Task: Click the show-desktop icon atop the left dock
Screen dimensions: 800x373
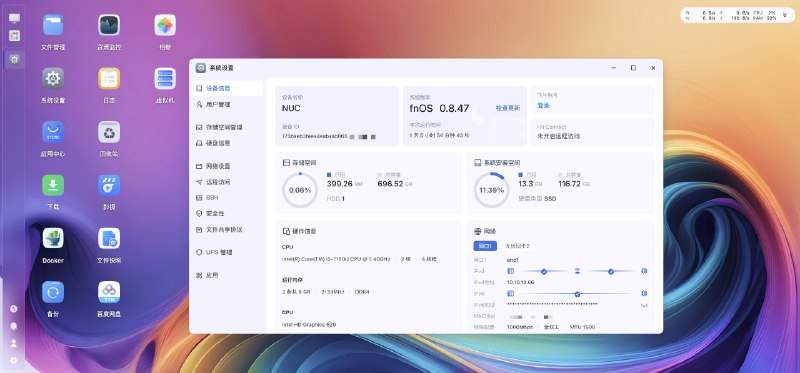Action: point(14,18)
